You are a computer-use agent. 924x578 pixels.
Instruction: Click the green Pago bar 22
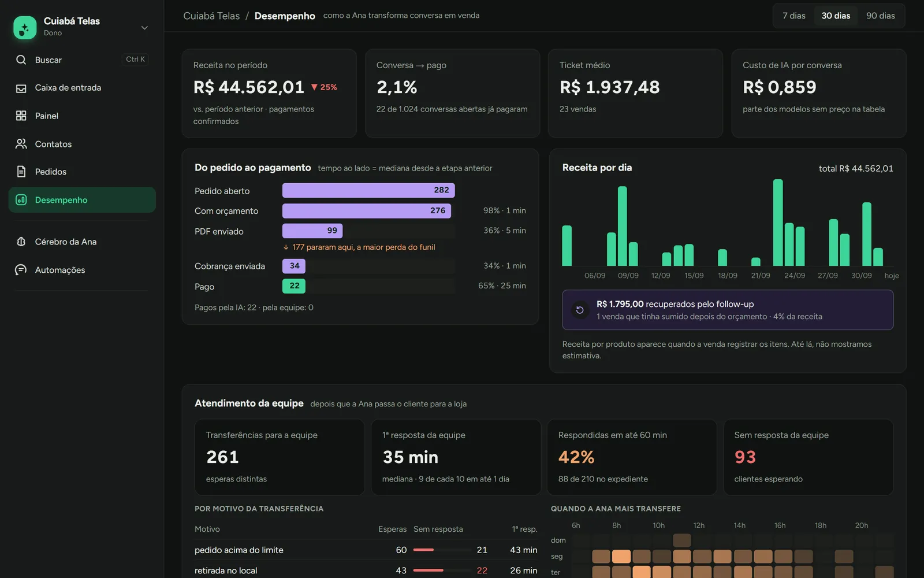coord(294,286)
